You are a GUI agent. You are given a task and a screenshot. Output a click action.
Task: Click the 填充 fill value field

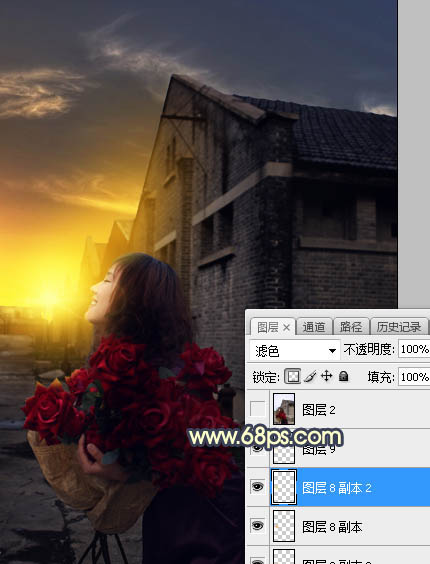(x=414, y=377)
